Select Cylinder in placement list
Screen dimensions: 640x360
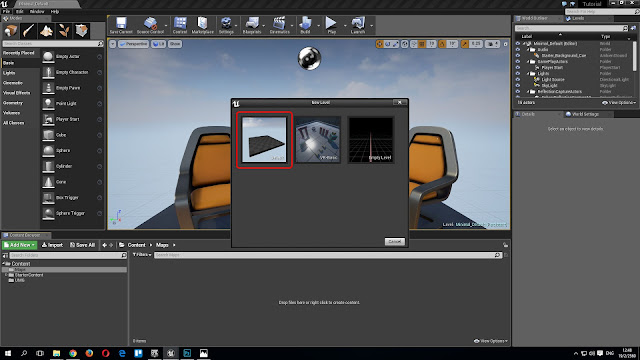pyautogui.click(x=72, y=166)
